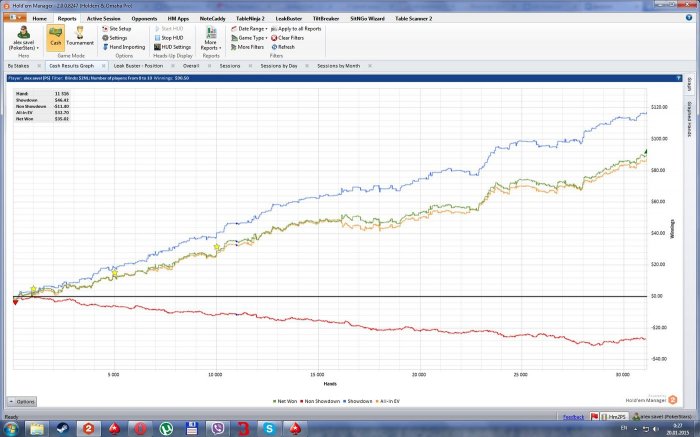
Task: Open the Game Type dropdown
Action: click(250, 38)
